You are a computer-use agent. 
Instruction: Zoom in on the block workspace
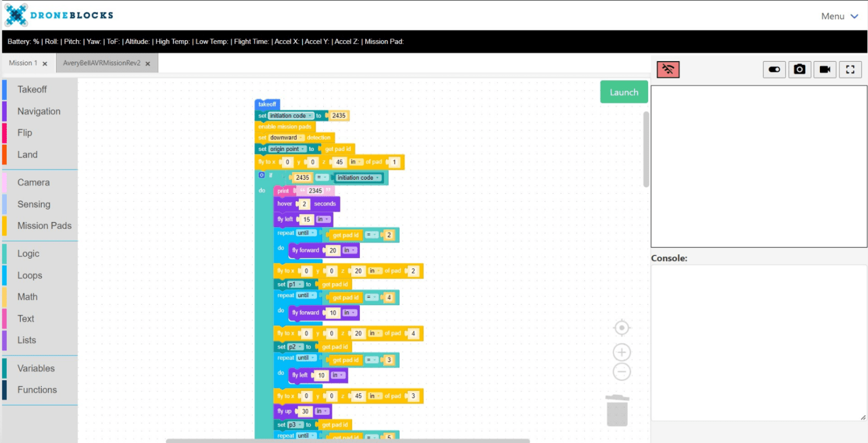[622, 353]
